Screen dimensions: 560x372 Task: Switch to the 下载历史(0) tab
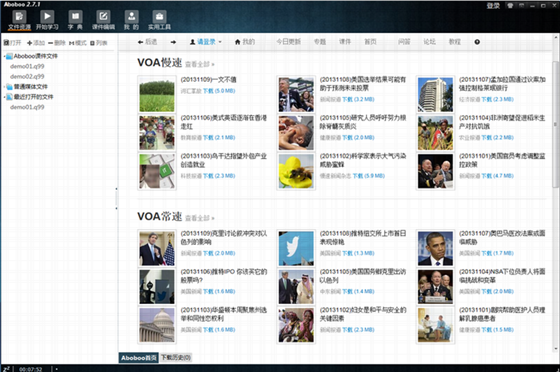click(x=176, y=357)
